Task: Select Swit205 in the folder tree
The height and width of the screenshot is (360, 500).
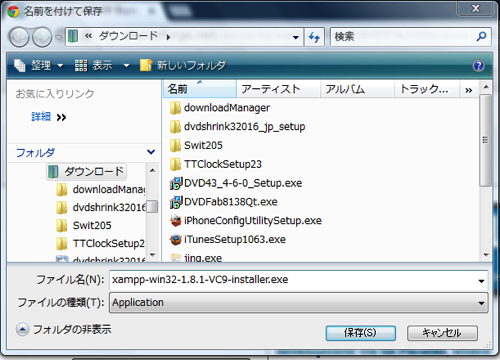Action: click(84, 226)
